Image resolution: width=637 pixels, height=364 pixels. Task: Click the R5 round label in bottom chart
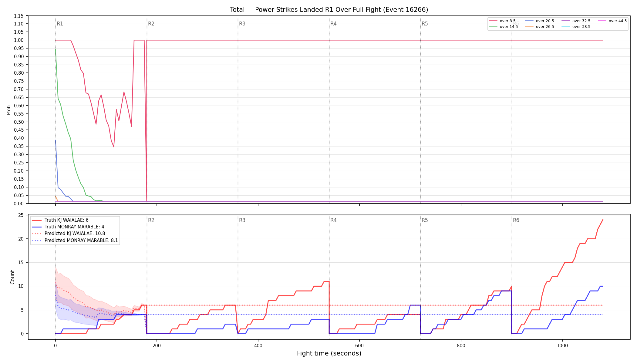425,220
